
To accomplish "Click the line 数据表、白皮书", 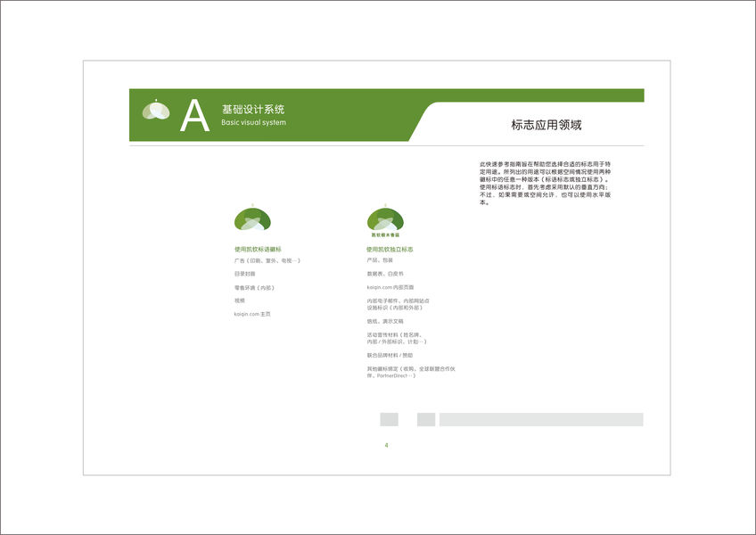I will tap(385, 274).
